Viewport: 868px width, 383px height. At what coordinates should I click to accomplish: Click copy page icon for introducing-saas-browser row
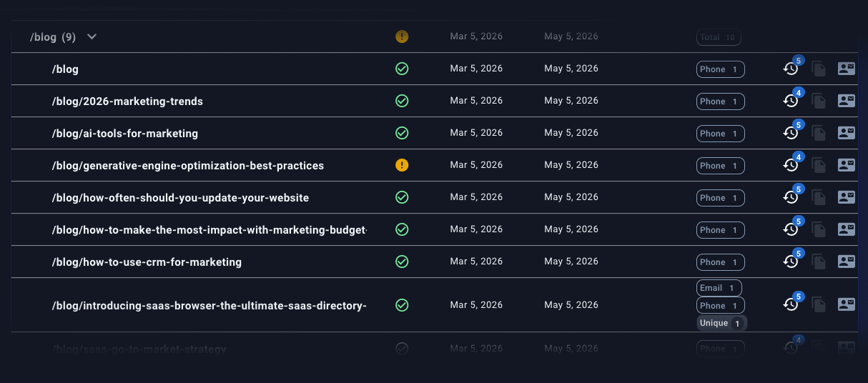click(x=819, y=305)
